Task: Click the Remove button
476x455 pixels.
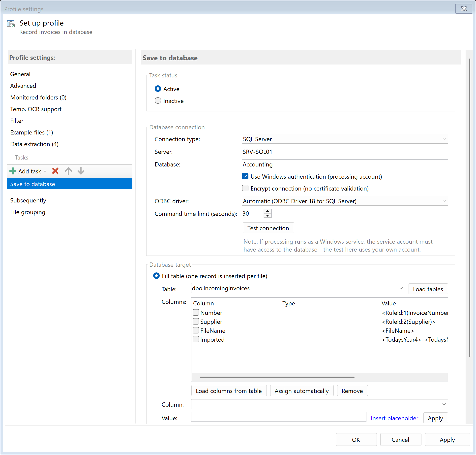Action: coord(352,391)
